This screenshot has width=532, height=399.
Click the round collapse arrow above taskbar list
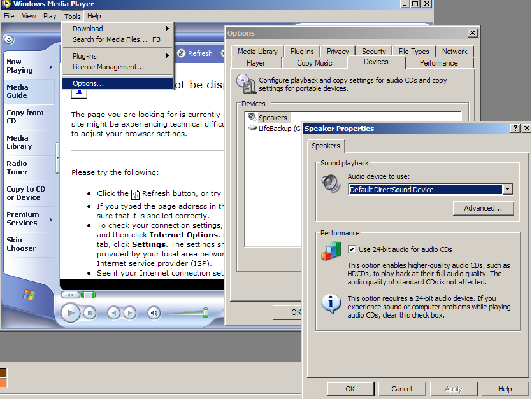coord(9,39)
